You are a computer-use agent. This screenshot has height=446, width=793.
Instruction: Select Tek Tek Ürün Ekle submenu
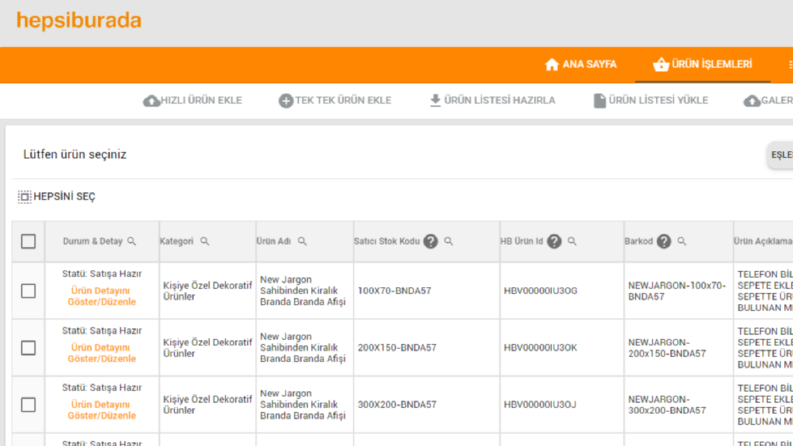[x=335, y=101]
